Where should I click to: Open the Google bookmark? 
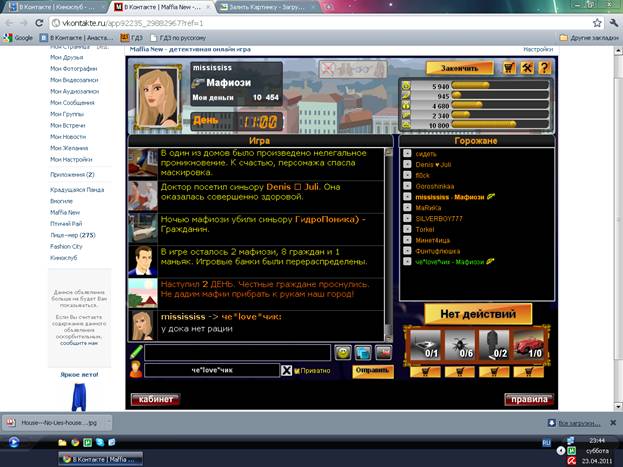pyautogui.click(x=18, y=38)
